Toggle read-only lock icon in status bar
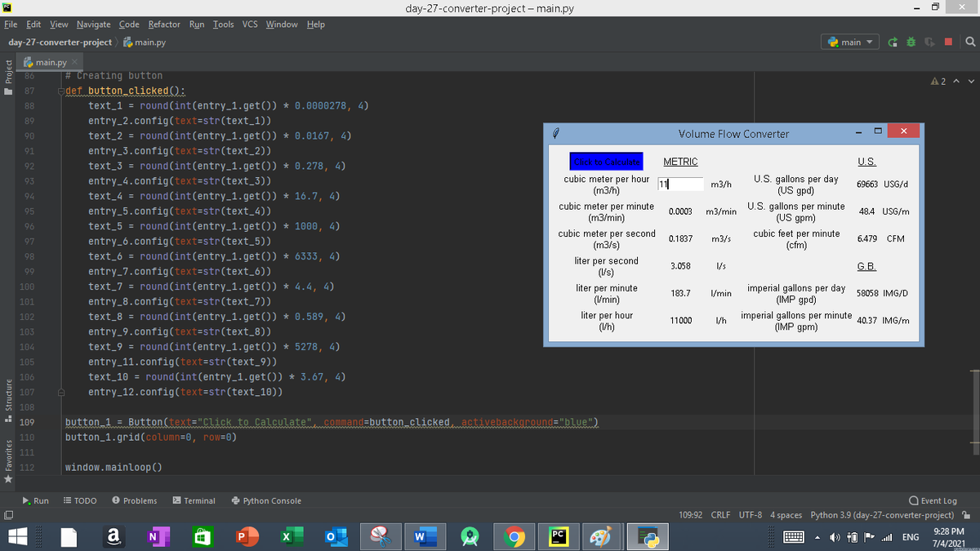The height and width of the screenshot is (551, 980). click(x=966, y=515)
